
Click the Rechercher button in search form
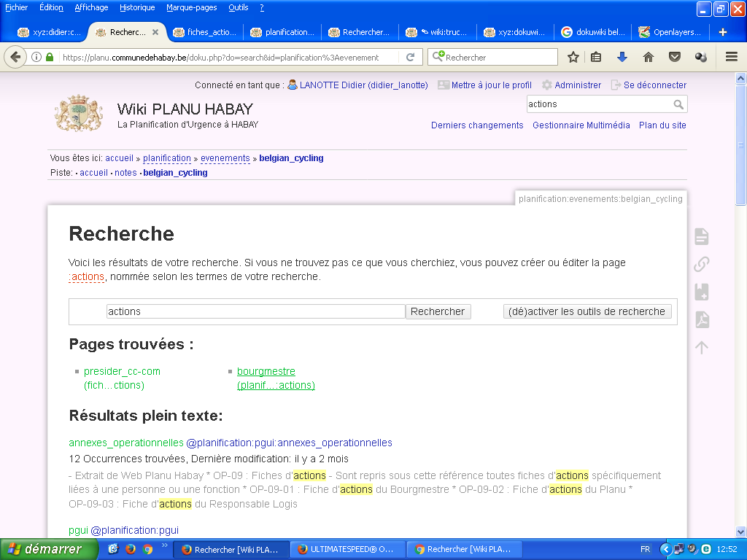tap(438, 311)
